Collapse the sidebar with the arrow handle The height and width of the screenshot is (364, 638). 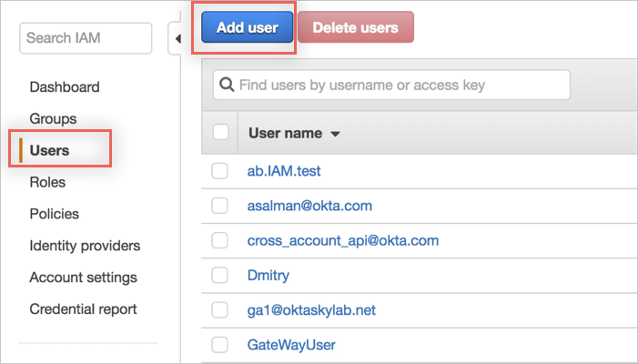pyautogui.click(x=177, y=38)
